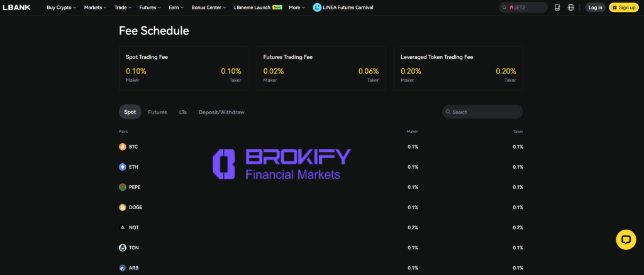Click the PEPE coin icon
Viewport: 644px width, 275px height.
pos(123,187)
